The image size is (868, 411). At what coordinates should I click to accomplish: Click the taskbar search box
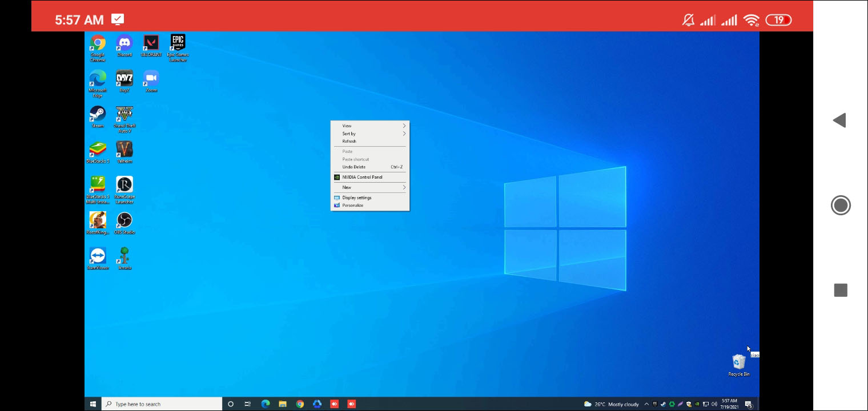point(163,404)
